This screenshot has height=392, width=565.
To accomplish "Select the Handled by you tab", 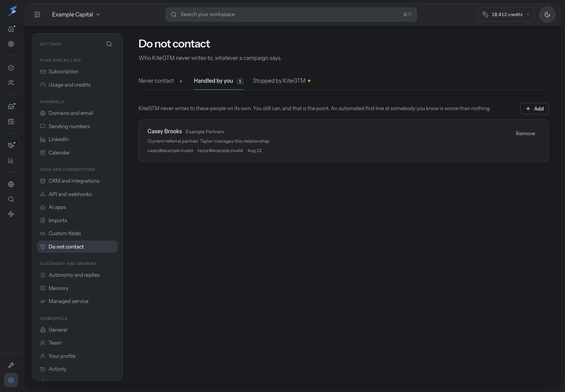I will [x=219, y=81].
